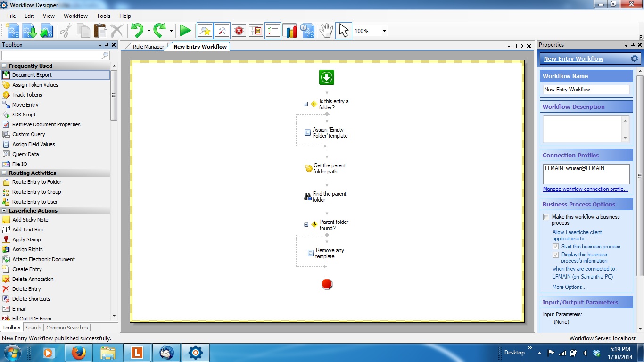Open the Toolbox panel options dropdown

(x=100, y=45)
